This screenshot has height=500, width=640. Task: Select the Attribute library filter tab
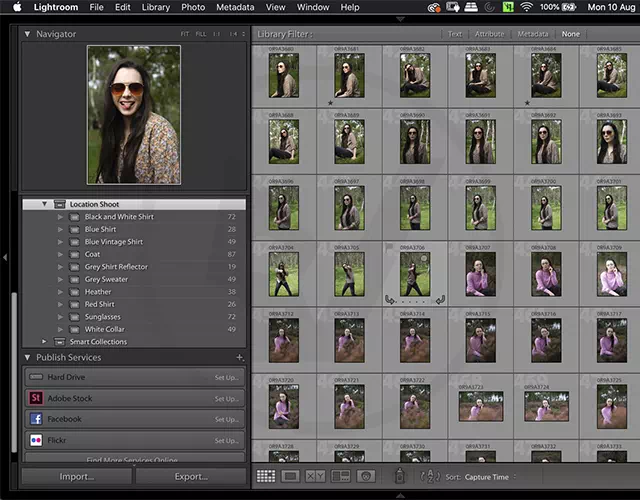tap(489, 34)
